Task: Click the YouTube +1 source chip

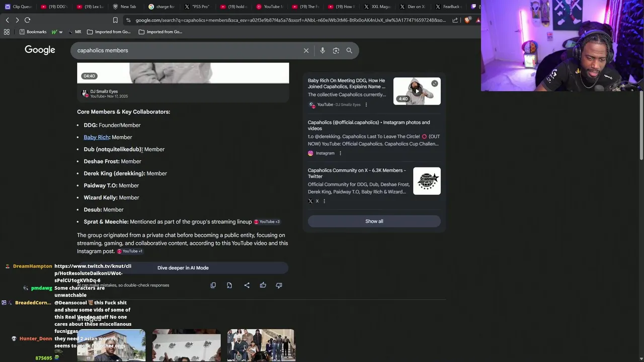Action: [x=130, y=251]
